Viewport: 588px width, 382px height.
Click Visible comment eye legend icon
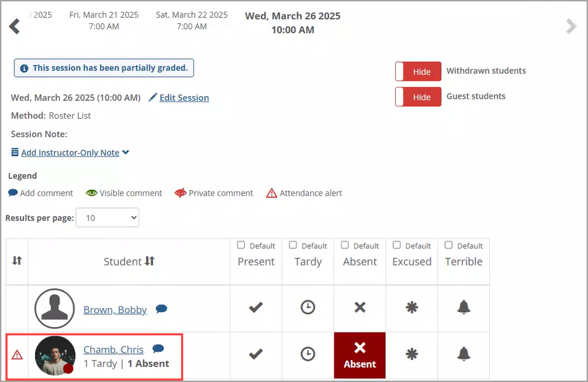[x=91, y=193]
